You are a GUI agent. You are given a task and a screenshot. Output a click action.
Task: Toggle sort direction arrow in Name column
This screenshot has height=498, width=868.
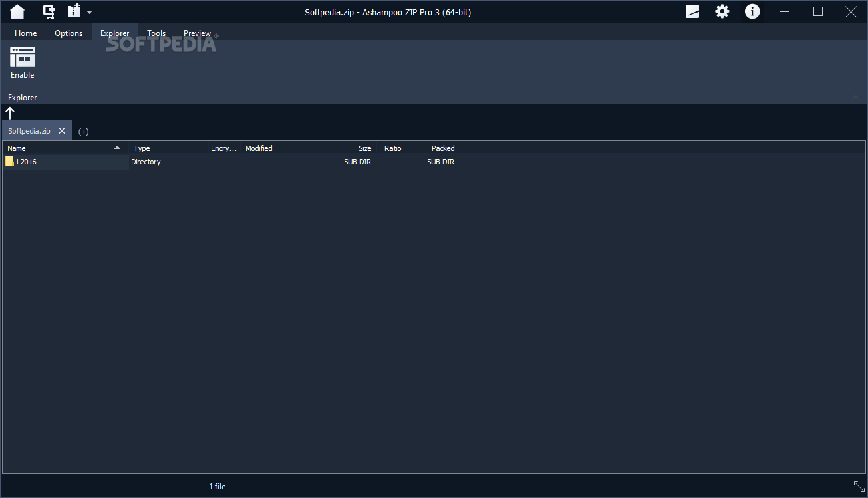click(118, 148)
